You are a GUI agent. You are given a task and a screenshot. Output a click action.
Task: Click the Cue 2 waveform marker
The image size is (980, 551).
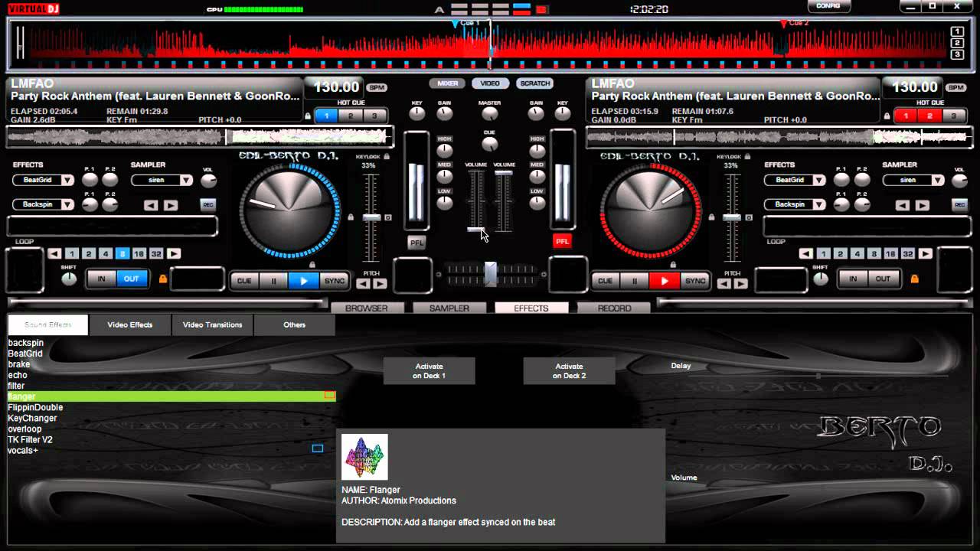[x=783, y=24]
